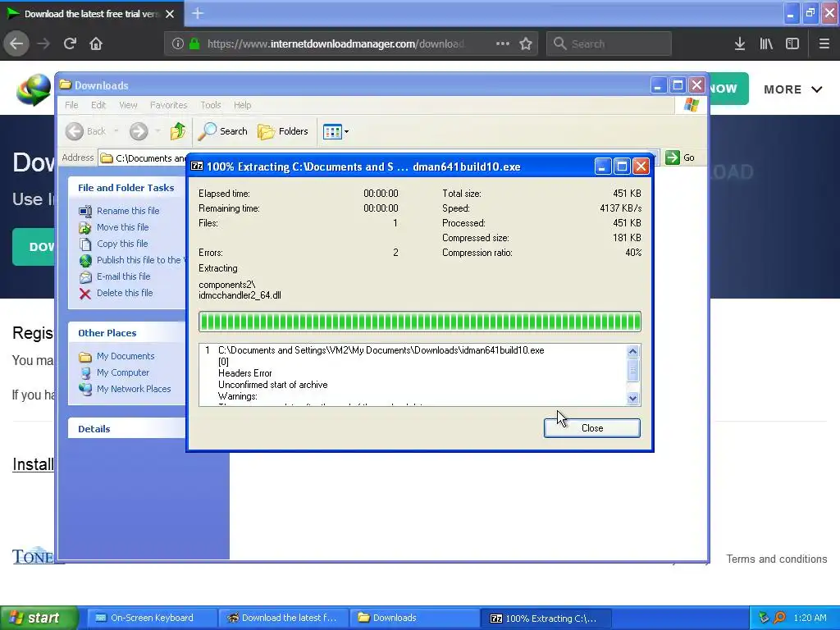
Task: Open Firefox library icon
Action: 766,43
